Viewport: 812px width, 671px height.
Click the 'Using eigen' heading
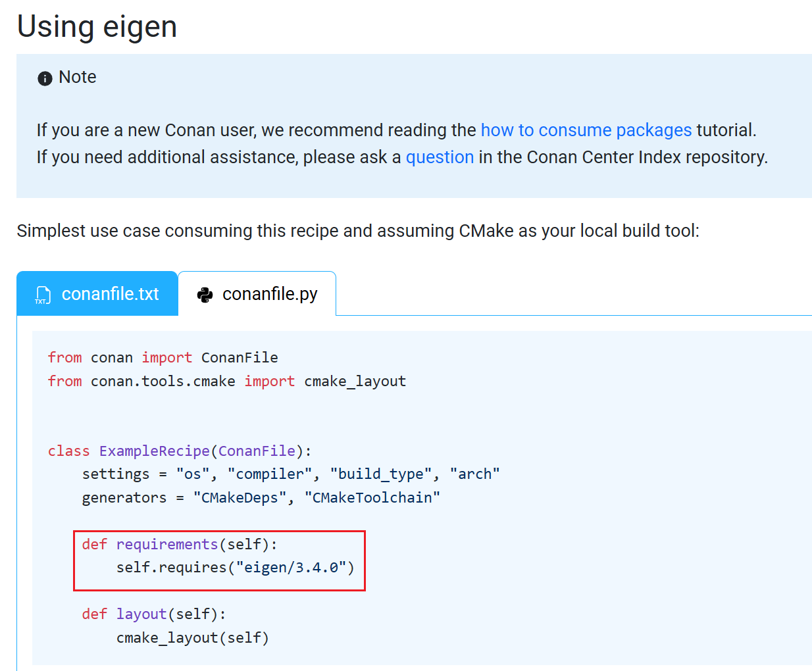click(97, 27)
